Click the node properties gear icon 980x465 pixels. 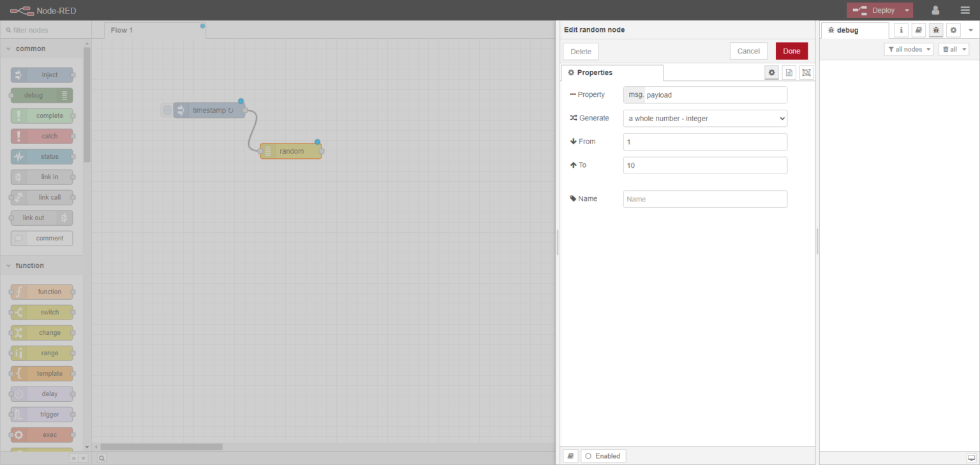(771, 73)
